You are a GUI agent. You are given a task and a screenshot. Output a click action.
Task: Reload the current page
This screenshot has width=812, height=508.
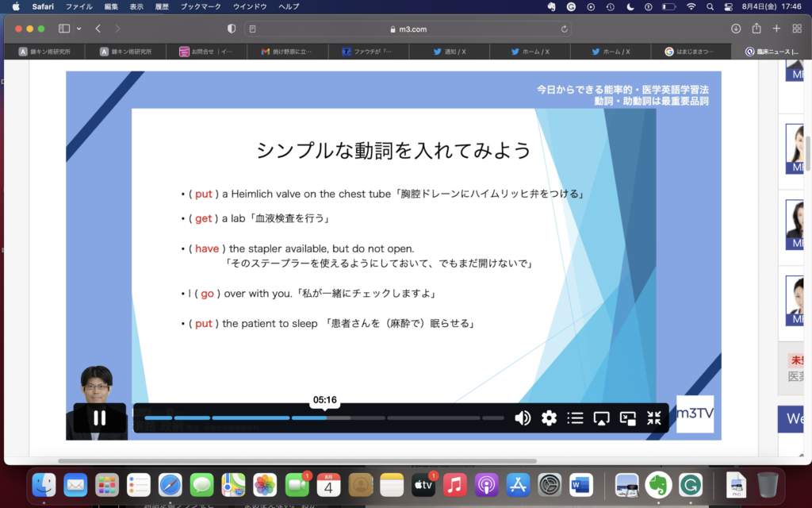click(x=565, y=29)
